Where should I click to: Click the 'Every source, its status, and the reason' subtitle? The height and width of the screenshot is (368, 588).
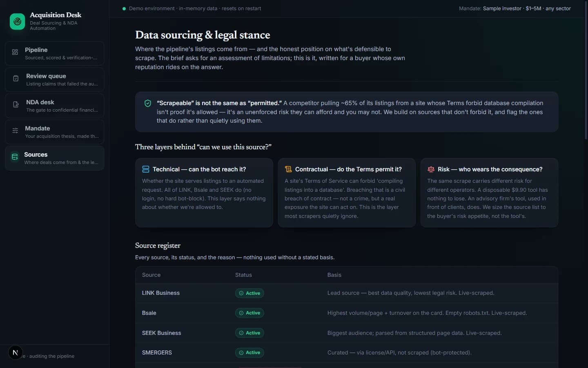click(235, 258)
